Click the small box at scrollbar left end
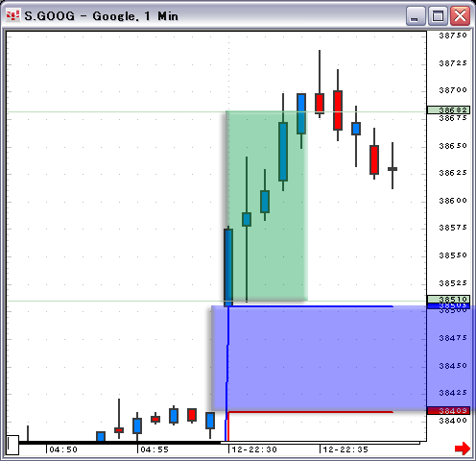The width and height of the screenshot is (476, 461). coord(12,445)
